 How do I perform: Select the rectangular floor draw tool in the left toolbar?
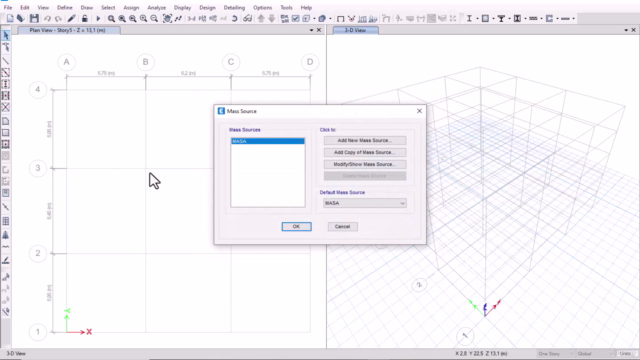coord(6,133)
